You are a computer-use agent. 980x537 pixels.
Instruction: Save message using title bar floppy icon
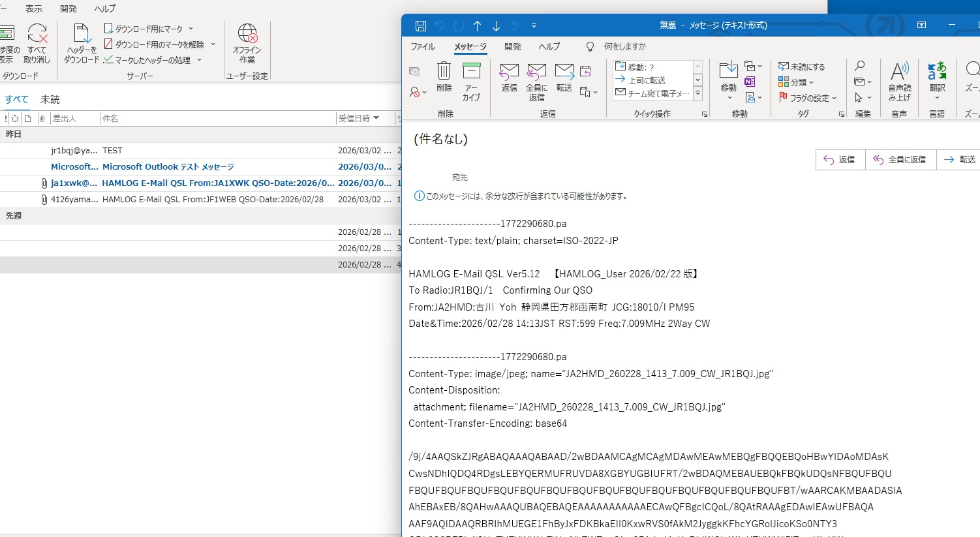421,26
